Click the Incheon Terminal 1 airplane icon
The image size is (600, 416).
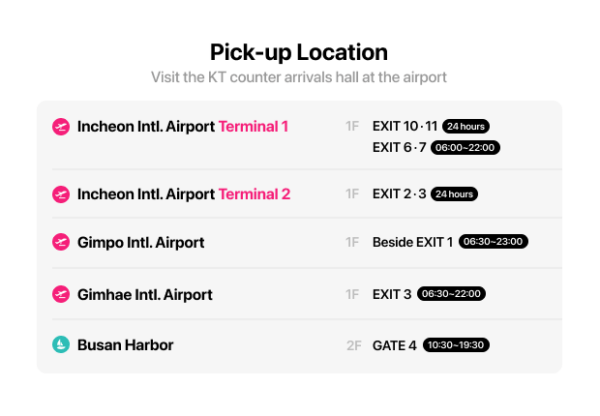point(61,127)
